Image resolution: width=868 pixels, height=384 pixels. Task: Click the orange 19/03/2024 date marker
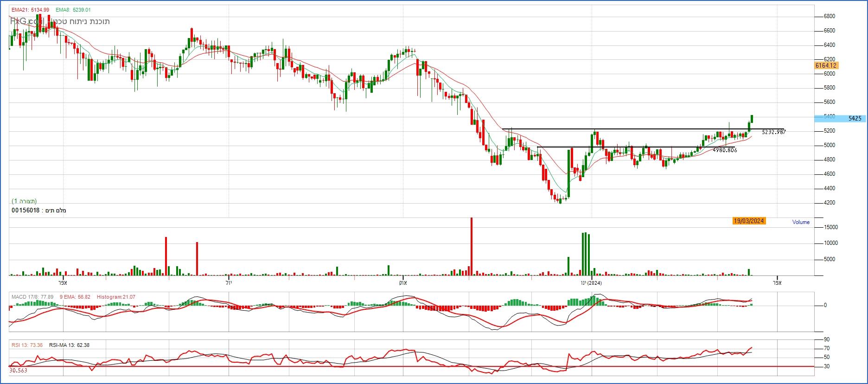coord(749,221)
